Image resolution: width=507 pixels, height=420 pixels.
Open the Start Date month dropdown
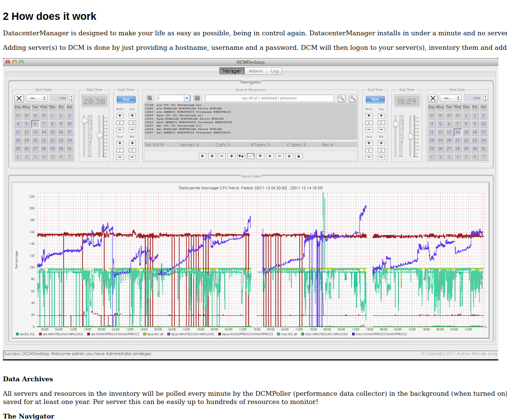pos(37,98)
